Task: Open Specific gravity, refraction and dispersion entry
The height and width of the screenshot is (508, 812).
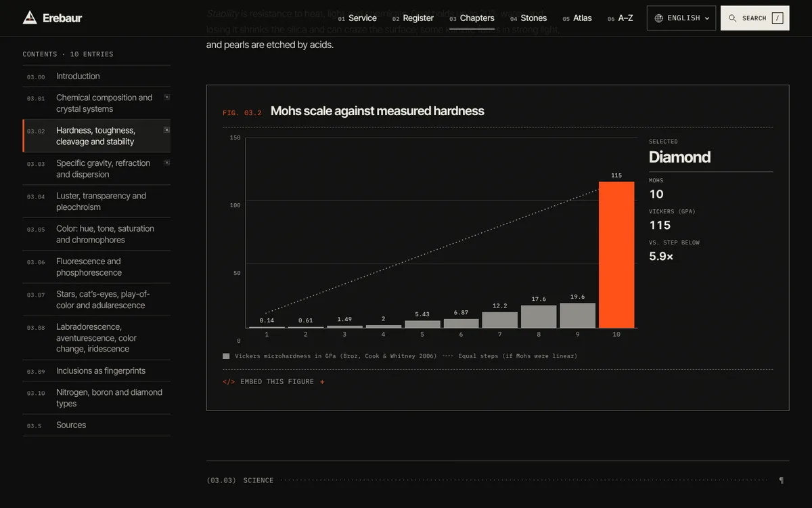Action: pyautogui.click(x=96, y=169)
